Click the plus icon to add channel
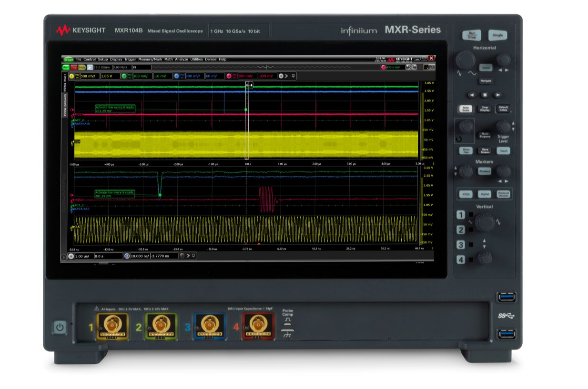This screenshot has height=389, width=588. [x=281, y=76]
